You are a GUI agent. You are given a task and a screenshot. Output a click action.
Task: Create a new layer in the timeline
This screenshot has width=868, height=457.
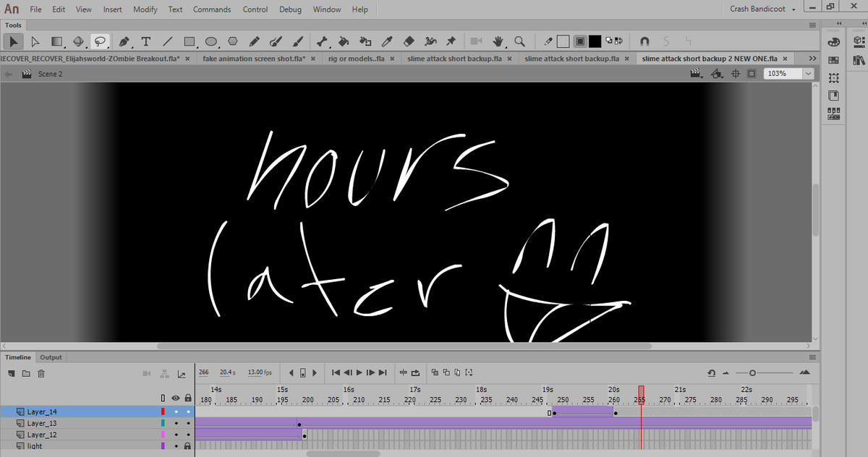coord(10,373)
